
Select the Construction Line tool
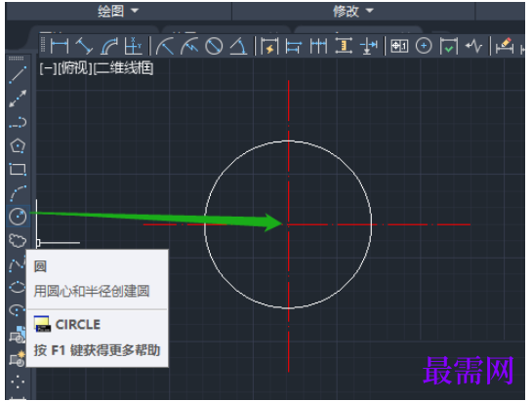[18, 99]
